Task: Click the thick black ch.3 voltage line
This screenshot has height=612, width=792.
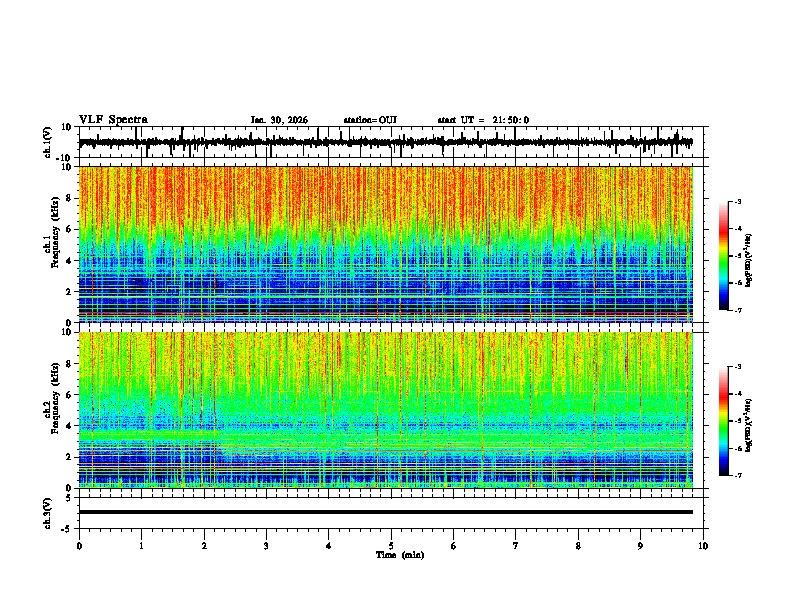Action: pyautogui.click(x=385, y=512)
